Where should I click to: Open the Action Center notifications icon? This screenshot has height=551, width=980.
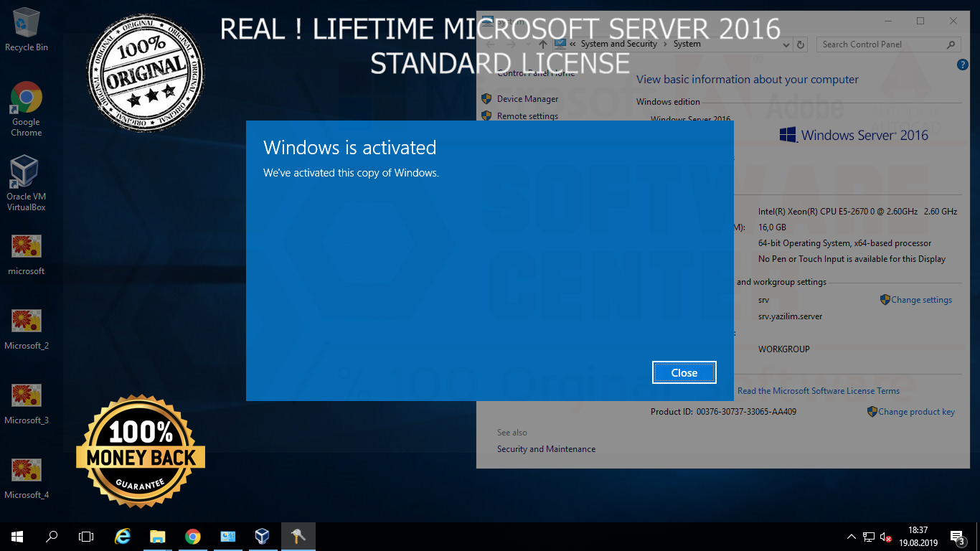coord(958,537)
